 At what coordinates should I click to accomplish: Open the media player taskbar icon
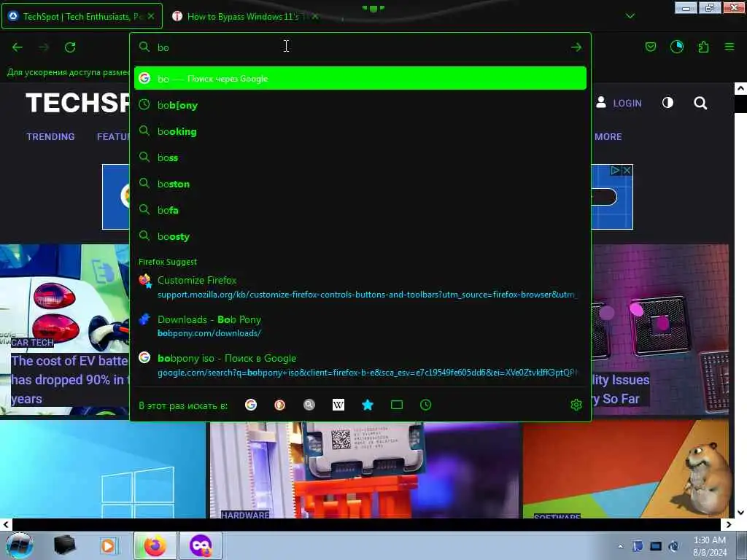point(108,545)
